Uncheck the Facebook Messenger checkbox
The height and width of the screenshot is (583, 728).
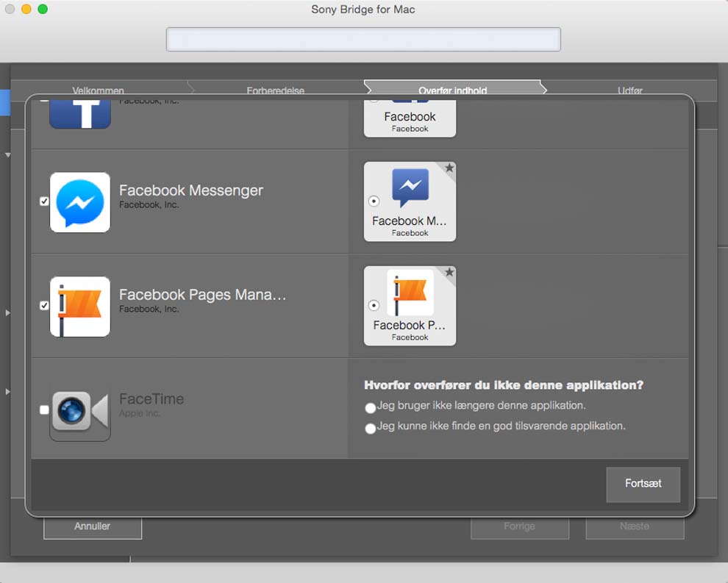point(44,201)
